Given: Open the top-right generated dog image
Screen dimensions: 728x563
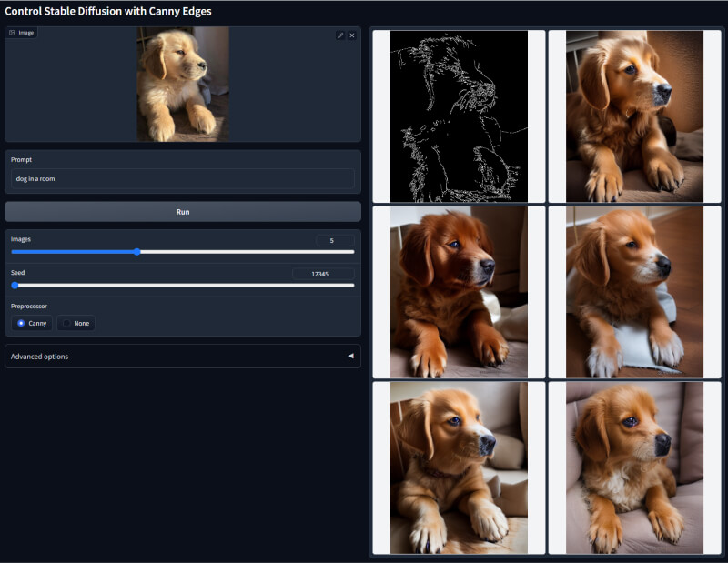Looking at the screenshot, I should pyautogui.click(x=634, y=116).
